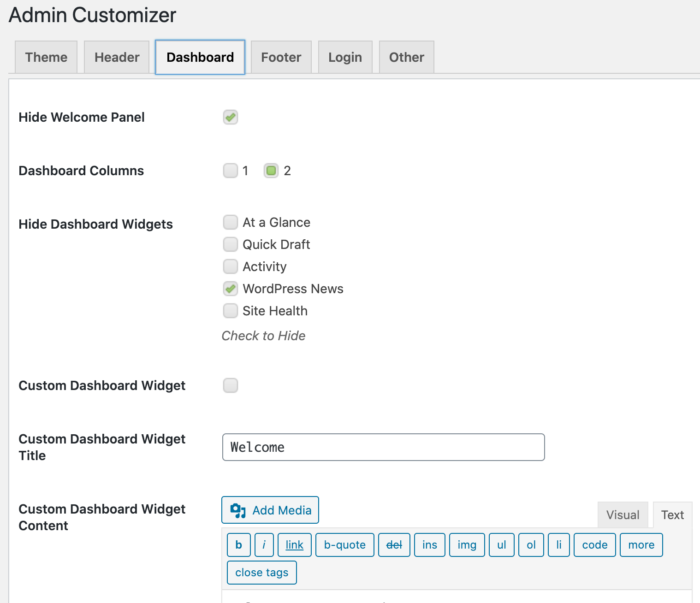Click the Admin Customizer page heading
The width and height of the screenshot is (700, 603).
(93, 15)
